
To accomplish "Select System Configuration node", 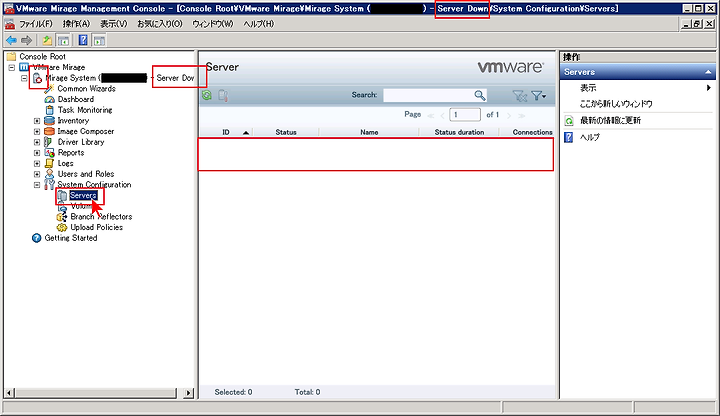I will tap(94, 185).
